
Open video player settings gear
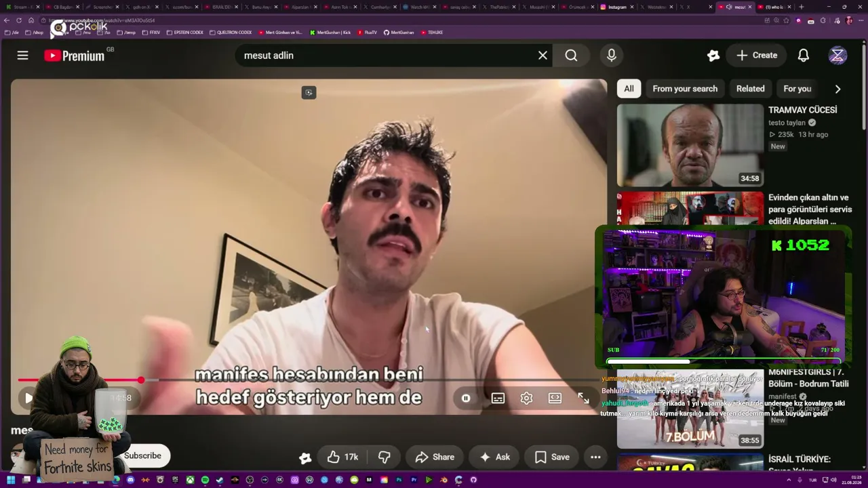point(526,399)
